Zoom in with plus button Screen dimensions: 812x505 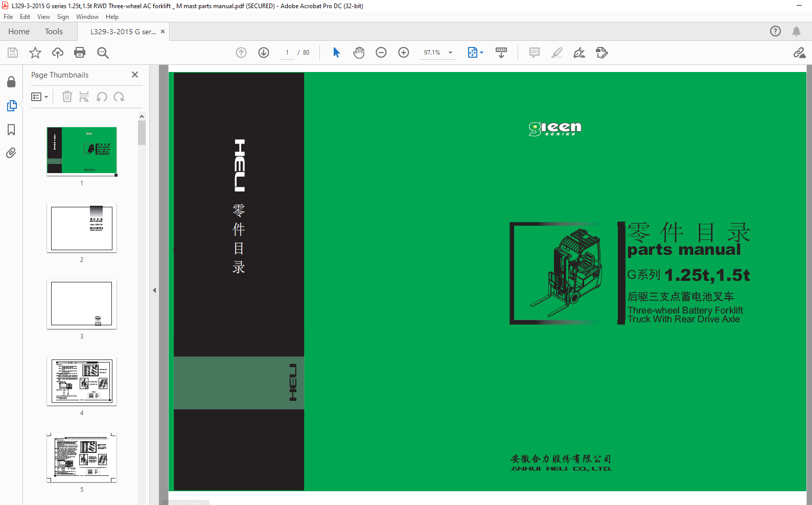[x=404, y=53]
